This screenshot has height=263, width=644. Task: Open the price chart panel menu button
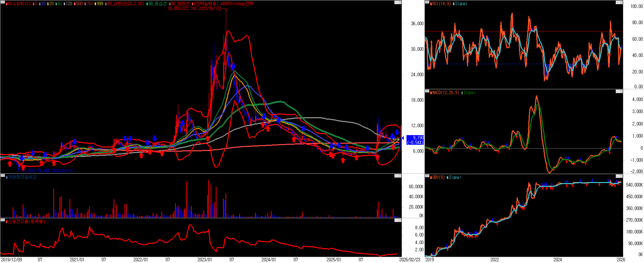click(2, 2)
